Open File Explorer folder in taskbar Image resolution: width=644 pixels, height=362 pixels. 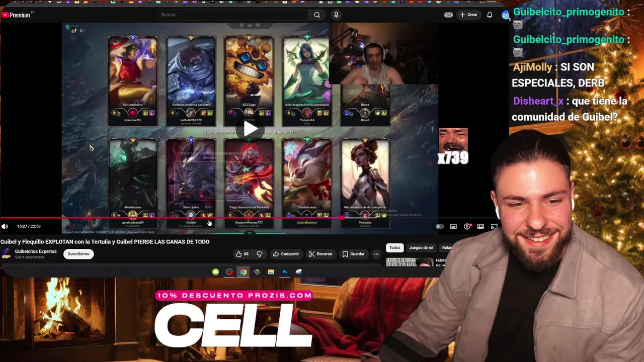(271, 272)
